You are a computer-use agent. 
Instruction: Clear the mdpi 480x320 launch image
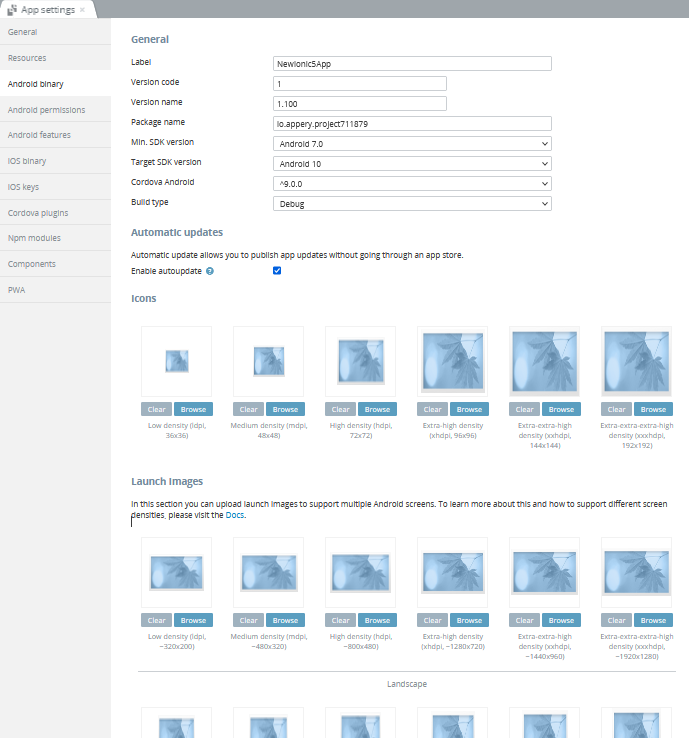[248, 620]
